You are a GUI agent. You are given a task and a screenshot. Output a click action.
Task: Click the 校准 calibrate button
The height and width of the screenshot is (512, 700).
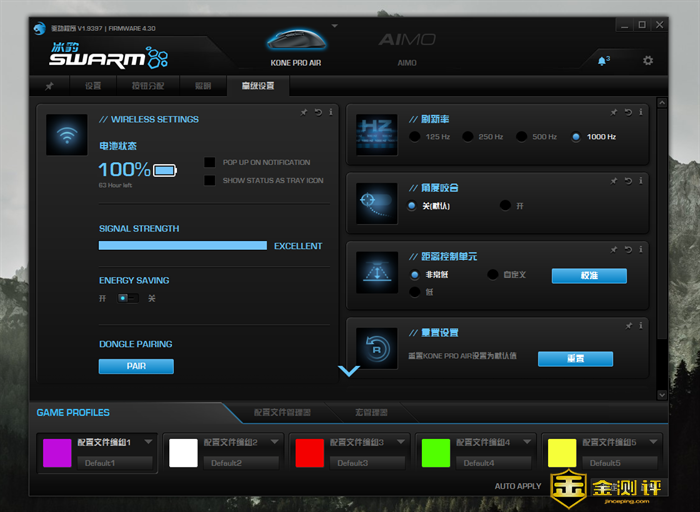point(589,276)
